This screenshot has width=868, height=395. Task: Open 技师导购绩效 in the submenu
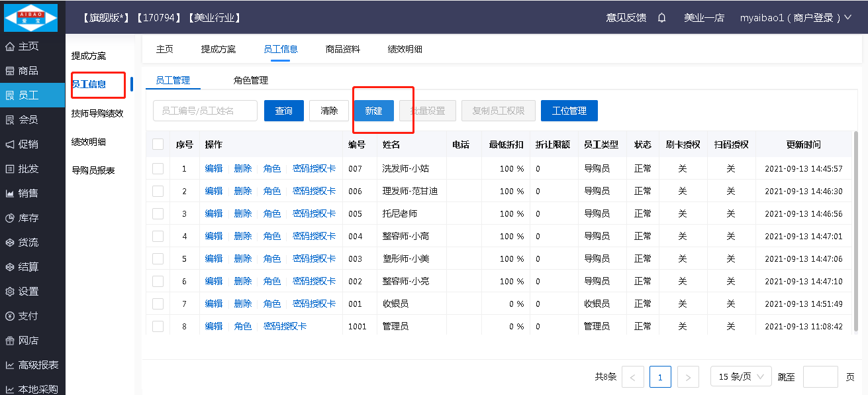(x=97, y=113)
